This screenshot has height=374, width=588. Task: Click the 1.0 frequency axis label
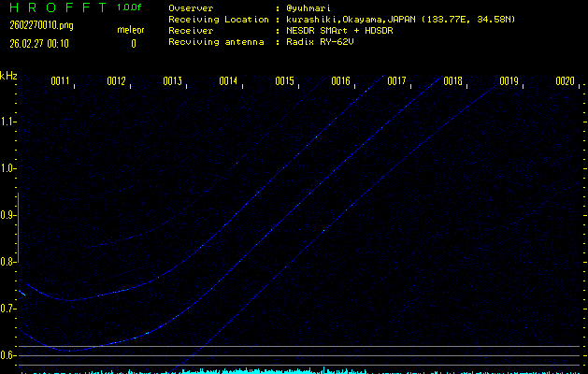click(8, 168)
